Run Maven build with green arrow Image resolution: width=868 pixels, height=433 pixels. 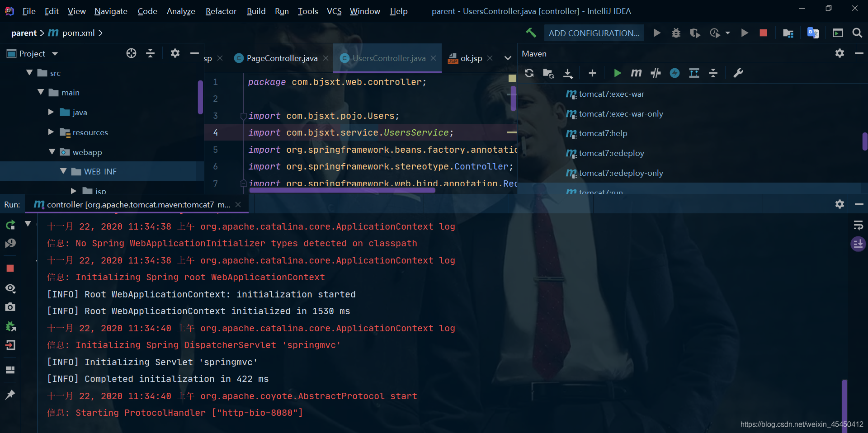[617, 73]
